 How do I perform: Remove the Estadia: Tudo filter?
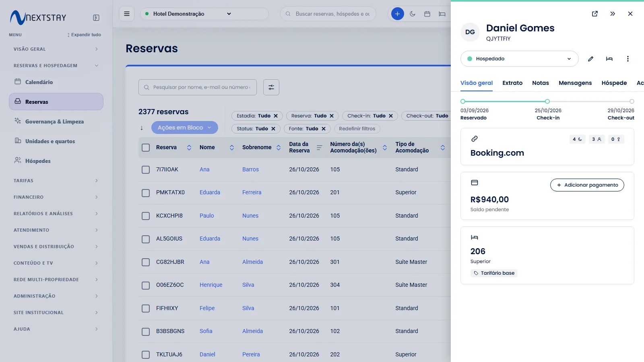click(276, 116)
